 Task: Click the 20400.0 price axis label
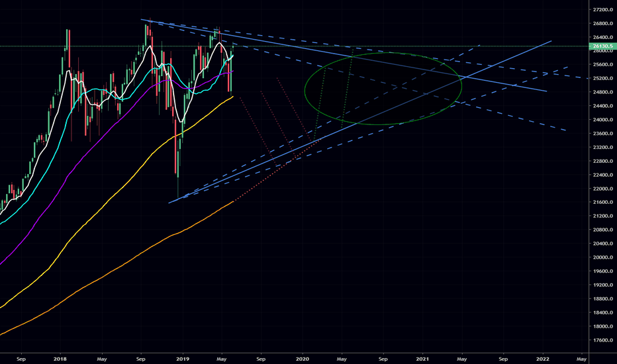[x=603, y=244]
